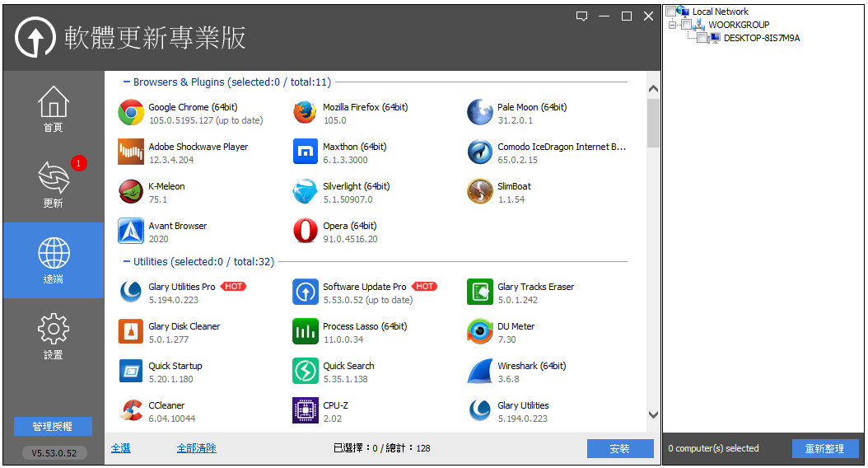This screenshot has width=868, height=468.
Task: Click the HOT badge on Software Update Pro
Action: pos(425,287)
